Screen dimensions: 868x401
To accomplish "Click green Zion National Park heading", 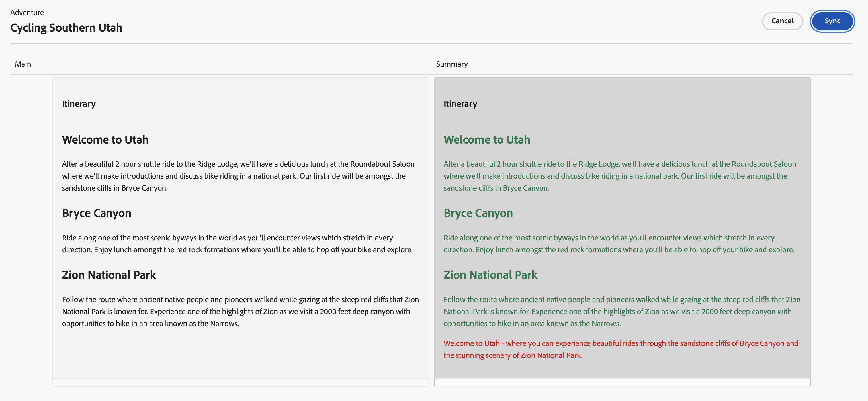I will [490, 275].
